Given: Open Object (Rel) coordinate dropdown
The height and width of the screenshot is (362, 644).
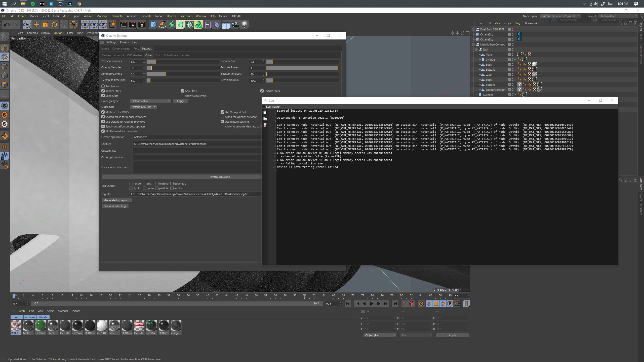Looking at the screenshot, I should pos(379,335).
